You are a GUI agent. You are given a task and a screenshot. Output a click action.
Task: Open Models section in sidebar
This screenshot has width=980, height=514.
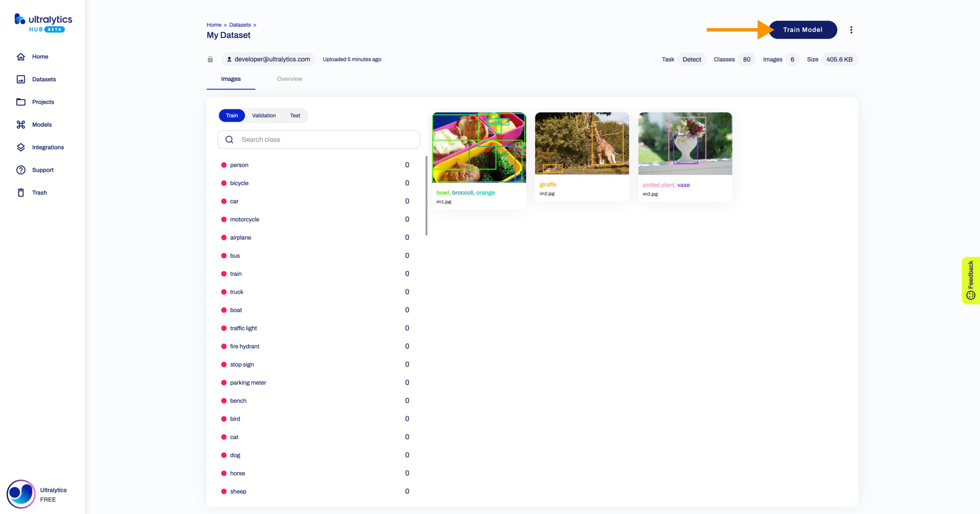pos(42,124)
